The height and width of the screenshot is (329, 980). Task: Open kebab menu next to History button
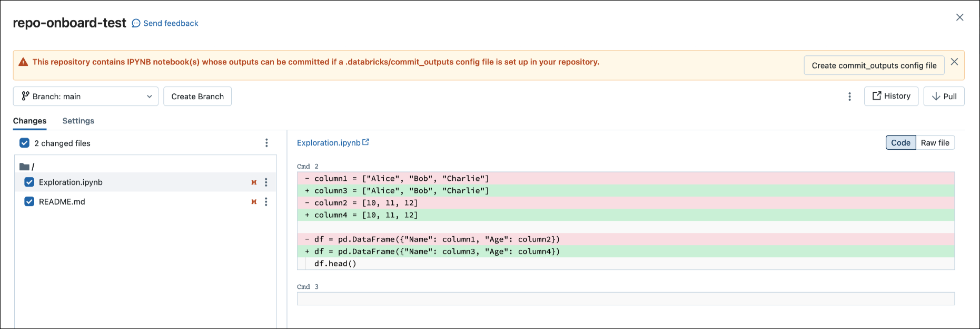point(849,96)
